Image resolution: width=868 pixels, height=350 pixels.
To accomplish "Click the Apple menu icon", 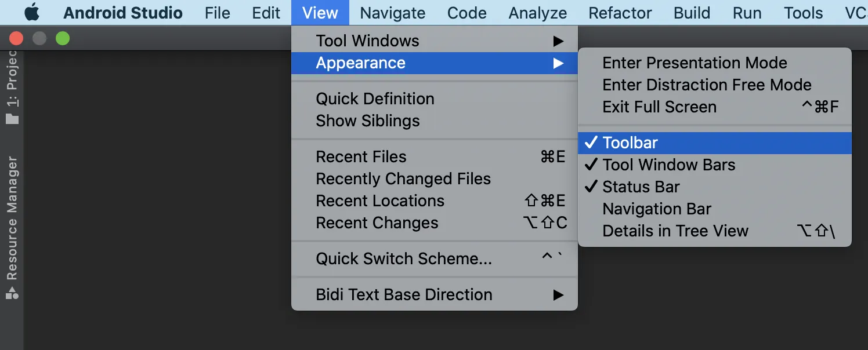I will click(x=31, y=13).
